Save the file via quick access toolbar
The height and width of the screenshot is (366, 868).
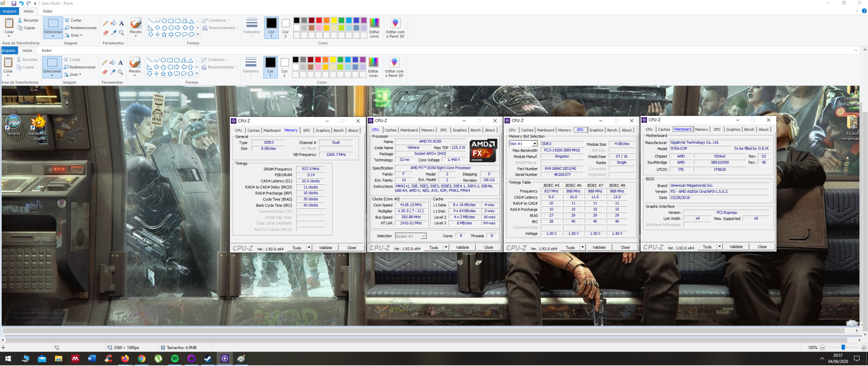point(14,3)
